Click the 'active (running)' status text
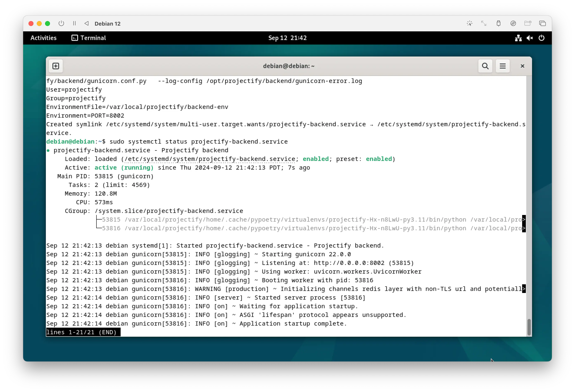This screenshot has width=575, height=392. pos(124,168)
